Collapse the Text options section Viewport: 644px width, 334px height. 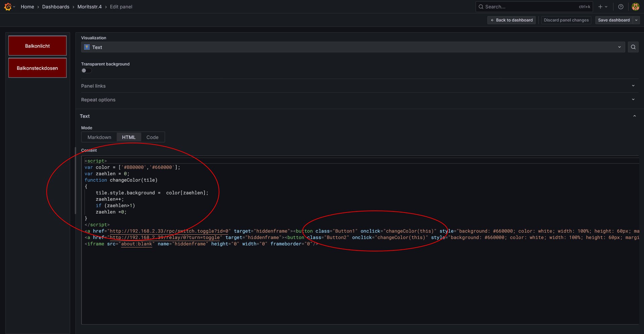pyautogui.click(x=634, y=116)
